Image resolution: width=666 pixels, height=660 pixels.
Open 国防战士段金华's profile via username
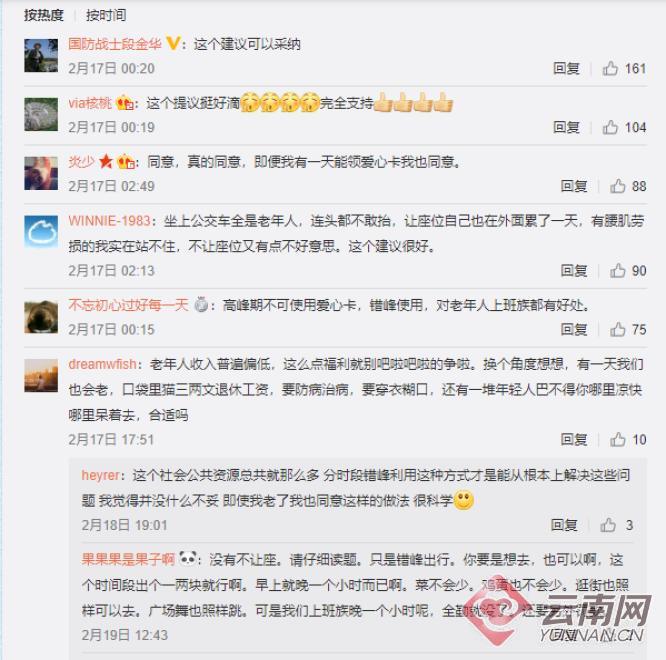[x=115, y=44]
